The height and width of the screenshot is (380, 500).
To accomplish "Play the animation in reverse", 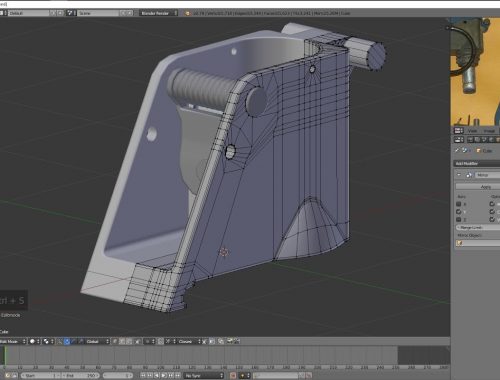I will point(156,375).
